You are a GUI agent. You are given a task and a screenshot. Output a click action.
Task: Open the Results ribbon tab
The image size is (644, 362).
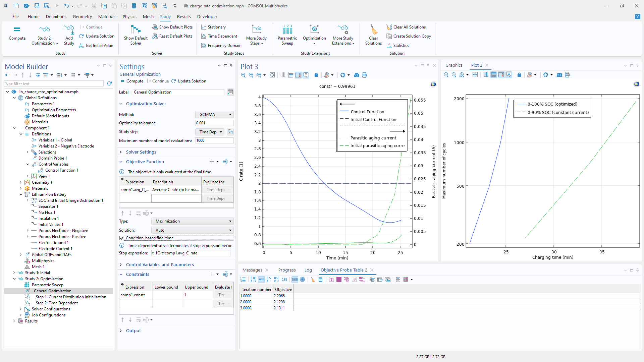point(183,16)
